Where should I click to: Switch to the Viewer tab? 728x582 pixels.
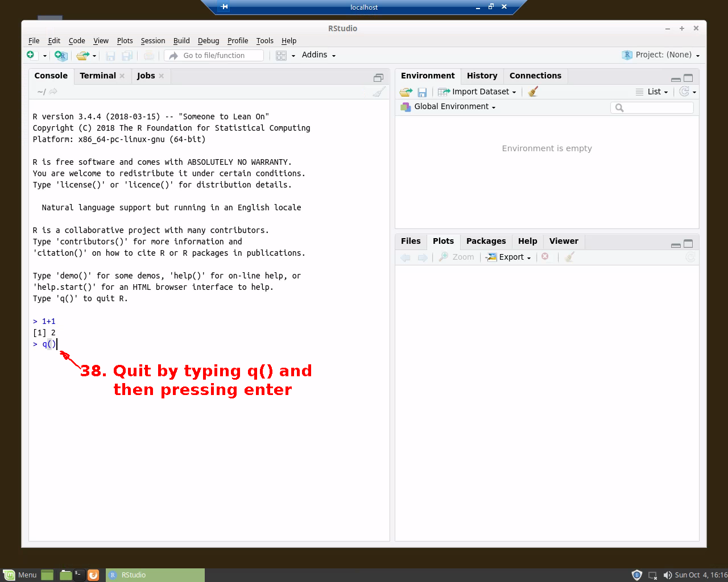click(564, 241)
